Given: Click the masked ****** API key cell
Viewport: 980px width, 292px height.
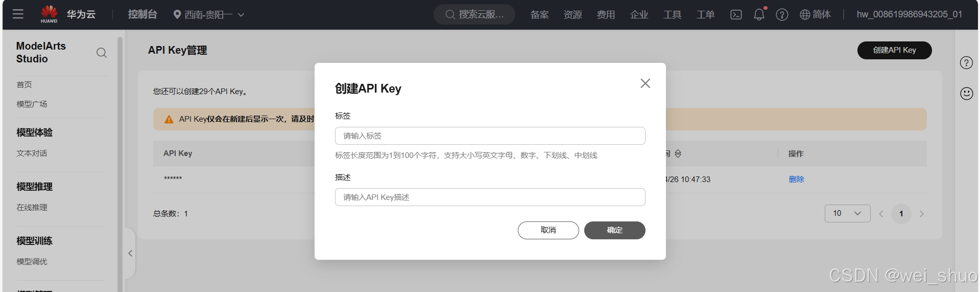Looking at the screenshot, I should pyautogui.click(x=173, y=179).
